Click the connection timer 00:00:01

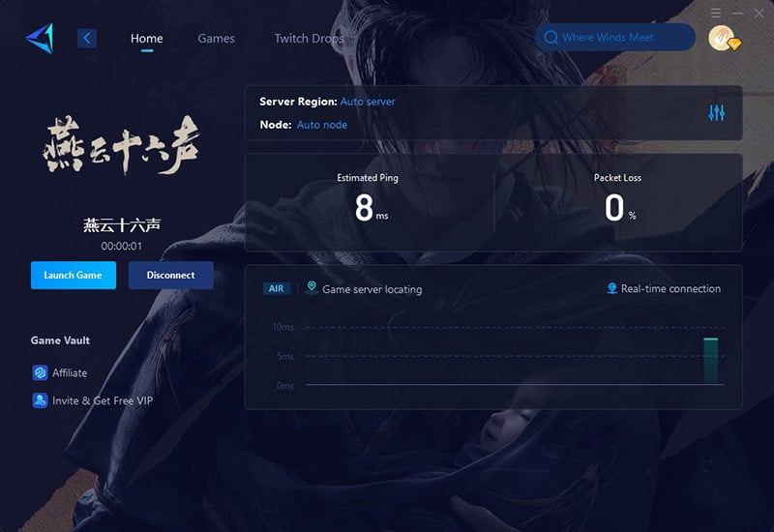click(122, 246)
